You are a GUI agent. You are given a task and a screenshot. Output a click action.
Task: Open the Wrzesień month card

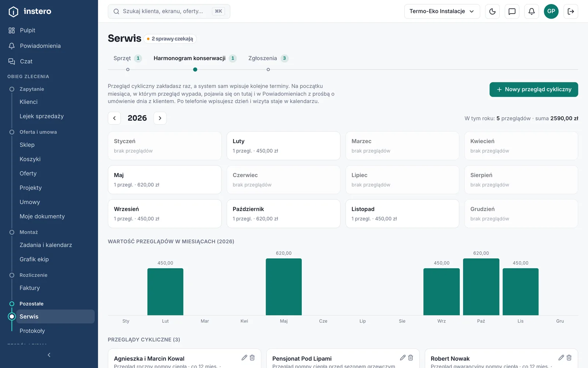point(165,213)
